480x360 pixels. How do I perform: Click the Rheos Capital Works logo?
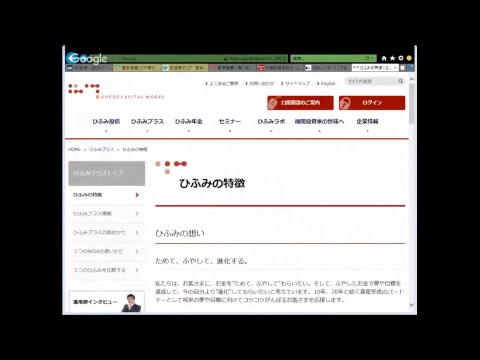point(116,91)
